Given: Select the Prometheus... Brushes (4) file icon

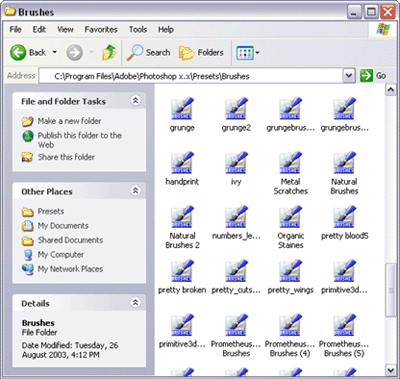Looking at the screenshot, I should tap(290, 325).
